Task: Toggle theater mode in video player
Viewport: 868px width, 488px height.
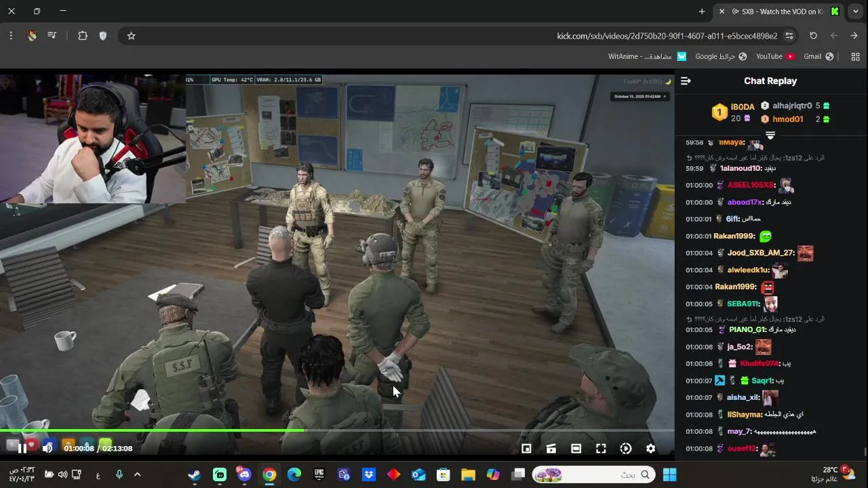Action: click(576, 448)
